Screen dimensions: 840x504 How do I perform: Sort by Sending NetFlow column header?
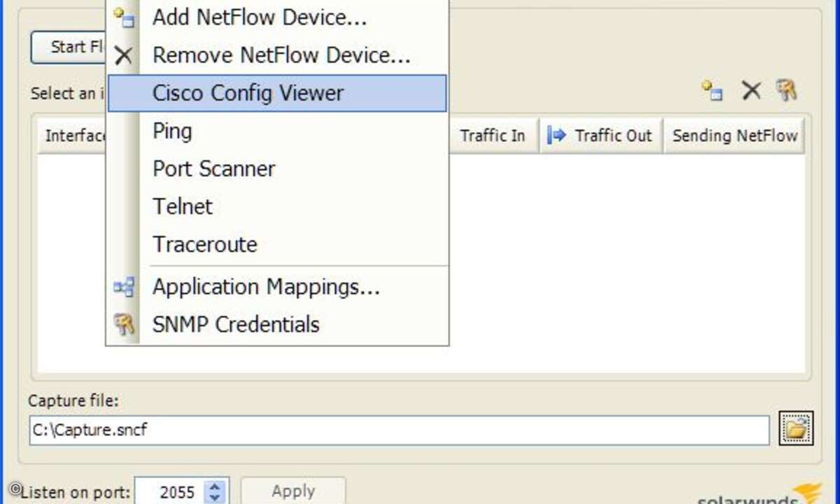734,136
